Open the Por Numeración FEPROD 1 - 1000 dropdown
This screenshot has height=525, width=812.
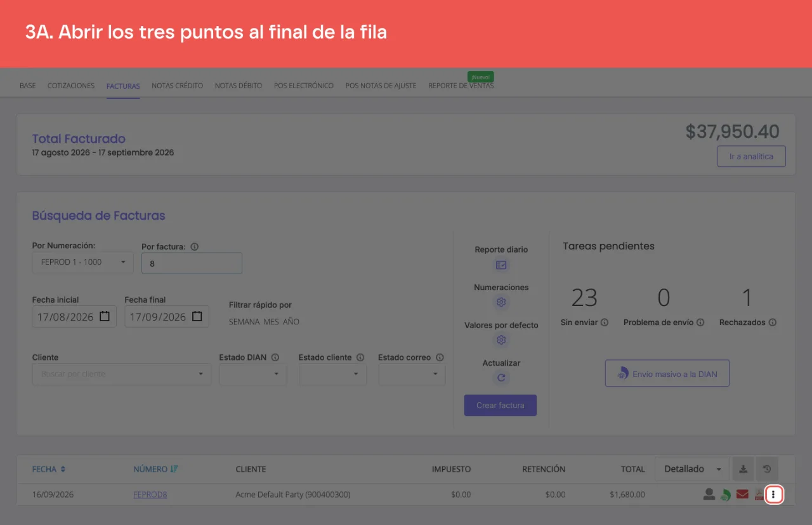82,262
